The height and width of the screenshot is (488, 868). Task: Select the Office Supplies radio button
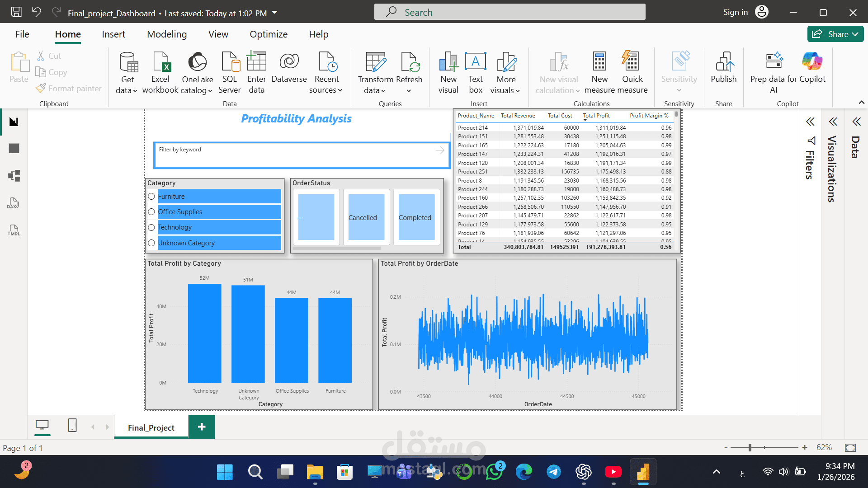point(151,212)
